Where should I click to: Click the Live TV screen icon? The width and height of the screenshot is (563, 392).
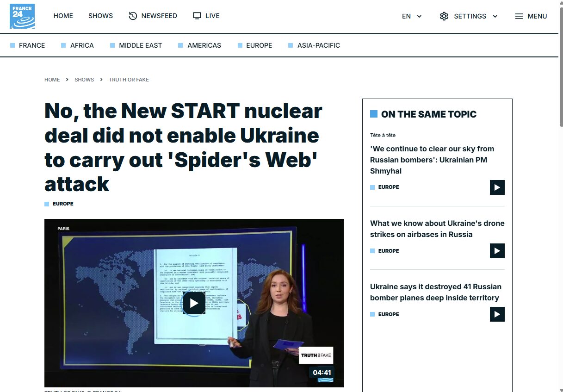197,16
